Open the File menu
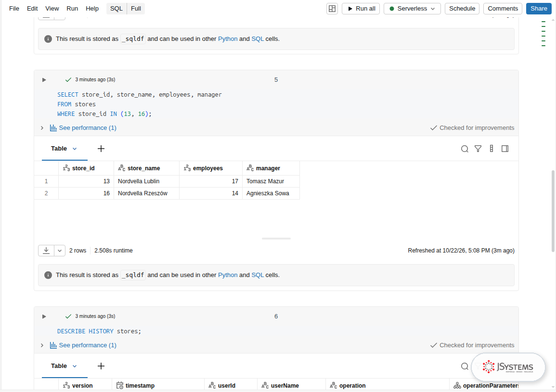This screenshot has width=556, height=392. coord(14,9)
